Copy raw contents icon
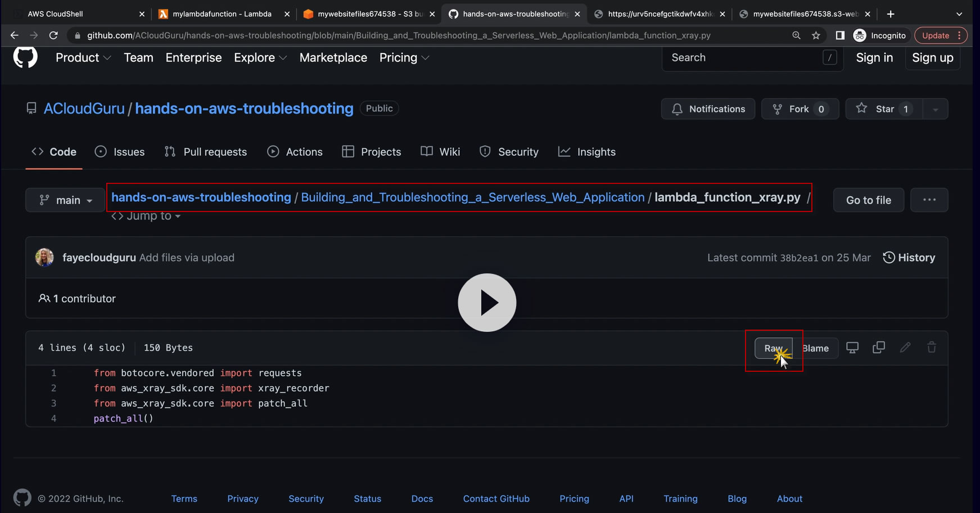This screenshot has width=980, height=513. point(879,348)
